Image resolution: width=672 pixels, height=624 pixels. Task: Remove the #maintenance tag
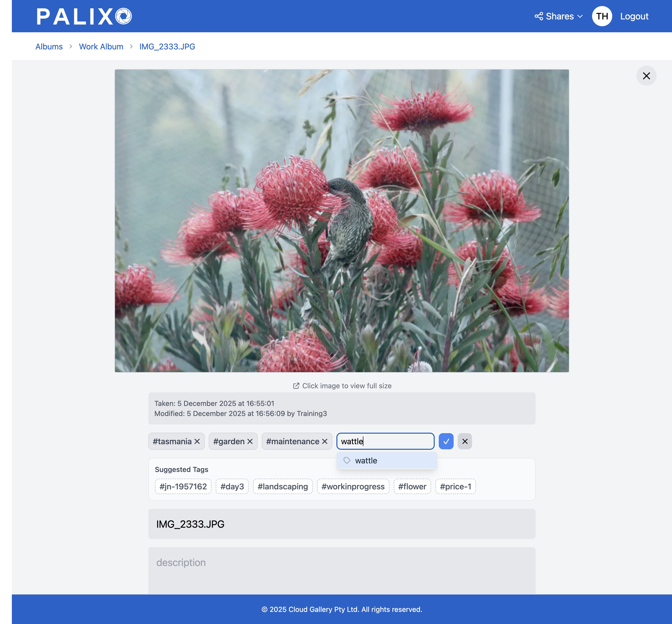(x=325, y=441)
